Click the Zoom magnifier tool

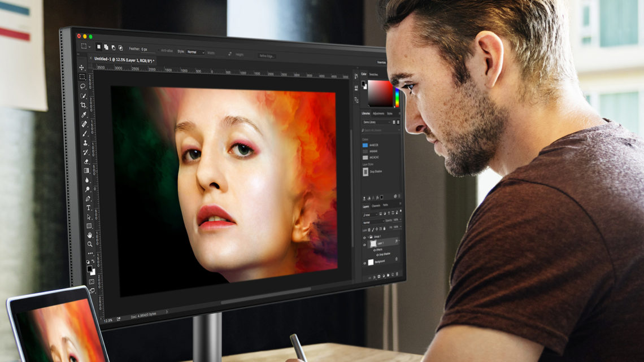(90, 244)
